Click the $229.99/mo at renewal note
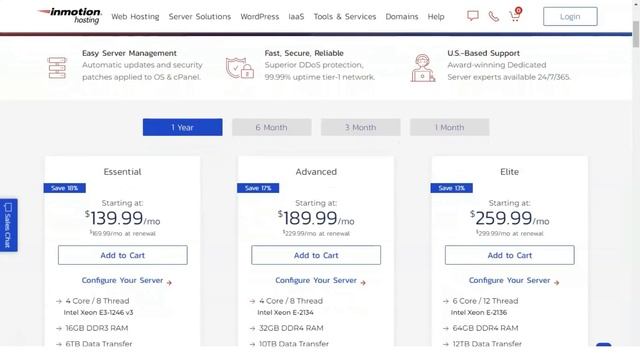The image size is (640, 360). 316,233
